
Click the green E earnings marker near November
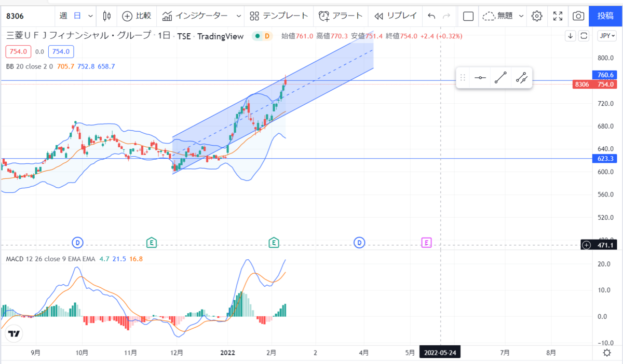point(152,242)
